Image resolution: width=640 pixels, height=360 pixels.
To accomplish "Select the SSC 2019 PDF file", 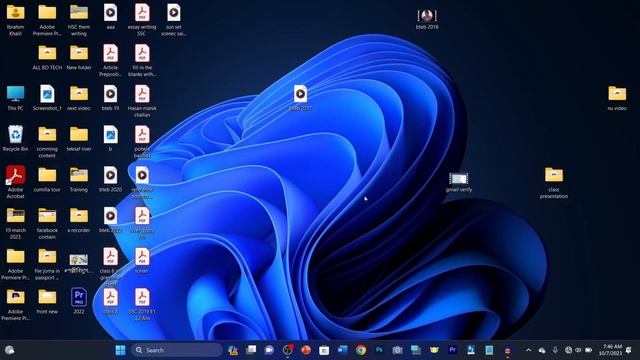I will tap(142, 304).
